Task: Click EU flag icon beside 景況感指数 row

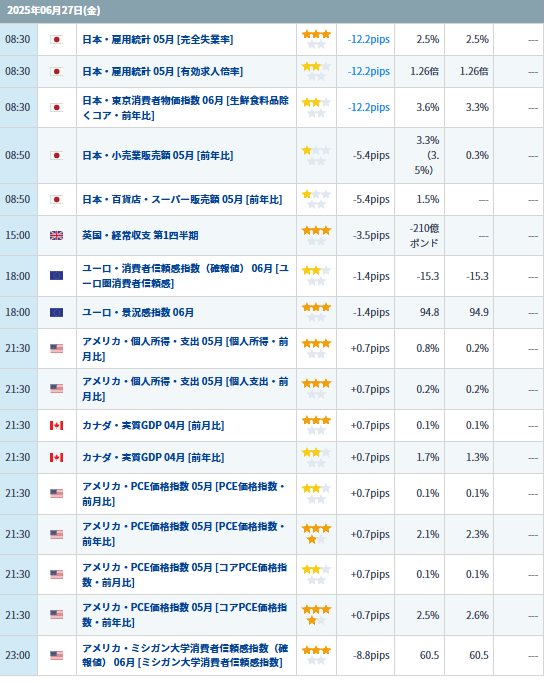Action: 57,313
